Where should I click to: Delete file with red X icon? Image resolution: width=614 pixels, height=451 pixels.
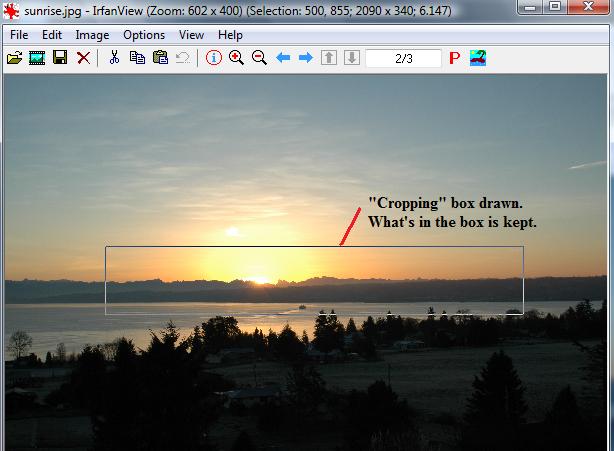[83, 58]
